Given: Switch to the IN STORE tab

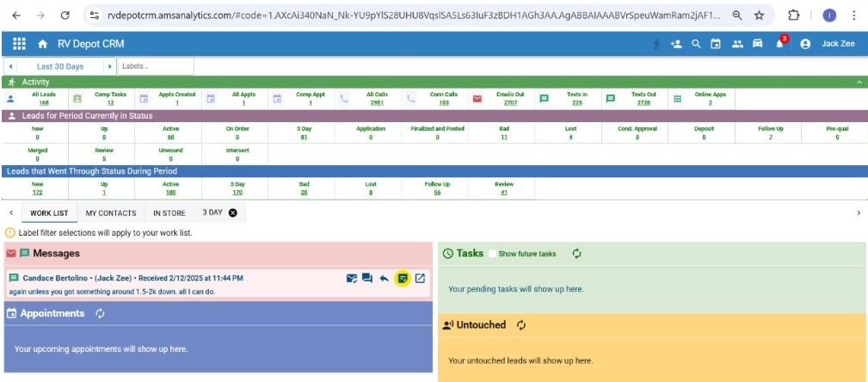Looking at the screenshot, I should pos(169,213).
